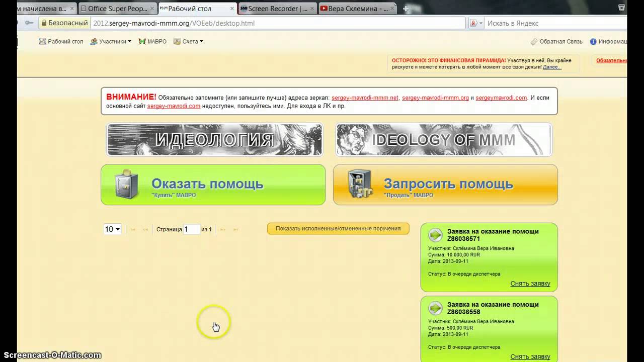
Task: Click the previous-page pagination arrow
Action: pyautogui.click(x=145, y=230)
